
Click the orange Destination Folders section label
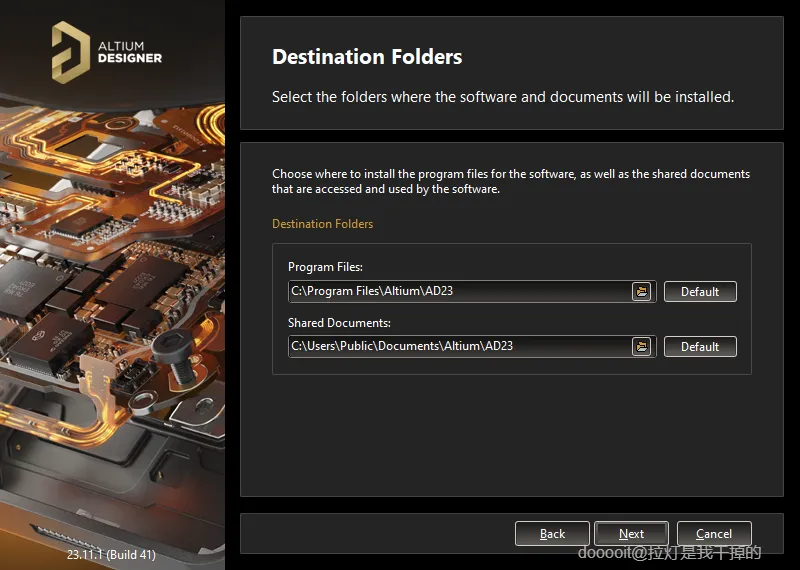[322, 224]
